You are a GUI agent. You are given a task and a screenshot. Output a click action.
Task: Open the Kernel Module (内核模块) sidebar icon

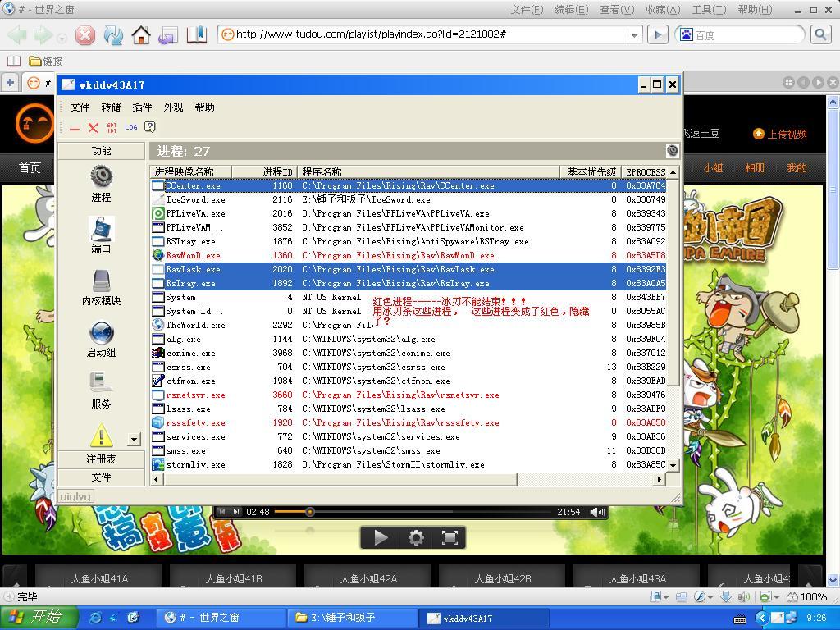coord(101,281)
